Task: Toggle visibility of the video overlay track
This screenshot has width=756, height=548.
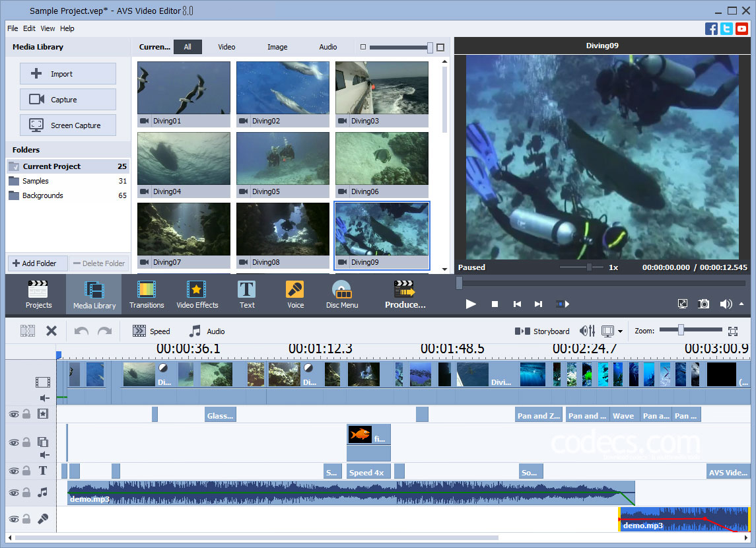Action: tap(14, 442)
